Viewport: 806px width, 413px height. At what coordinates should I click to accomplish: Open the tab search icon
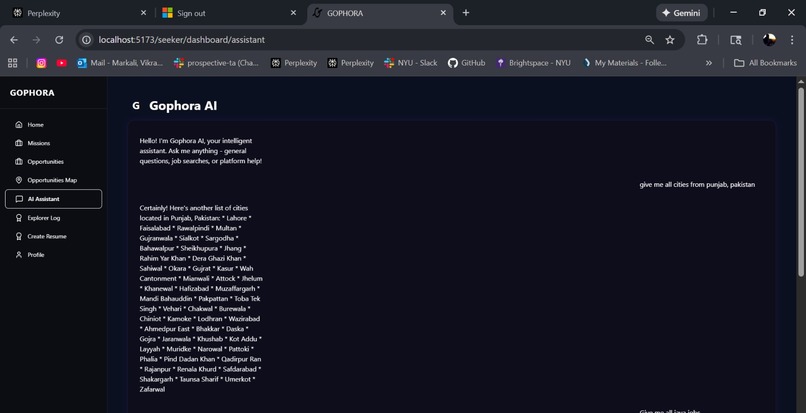tap(736, 40)
